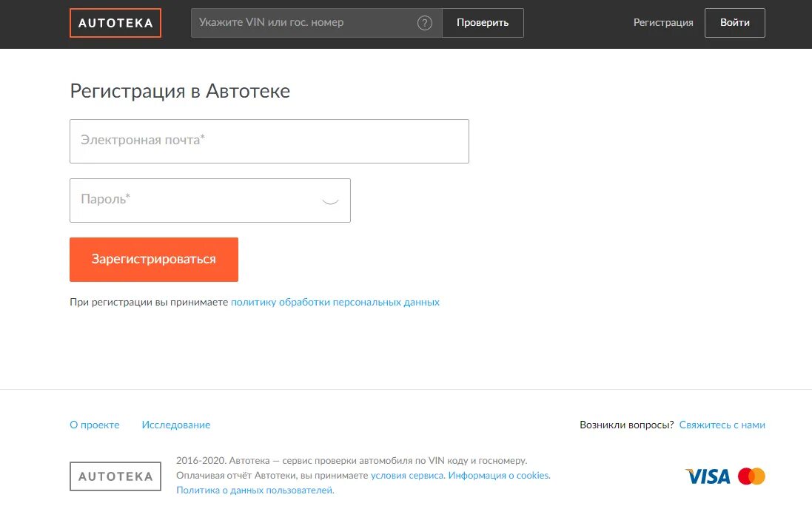The image size is (812, 523).
Task: Toggle password visibility eye icon
Action: (x=330, y=200)
